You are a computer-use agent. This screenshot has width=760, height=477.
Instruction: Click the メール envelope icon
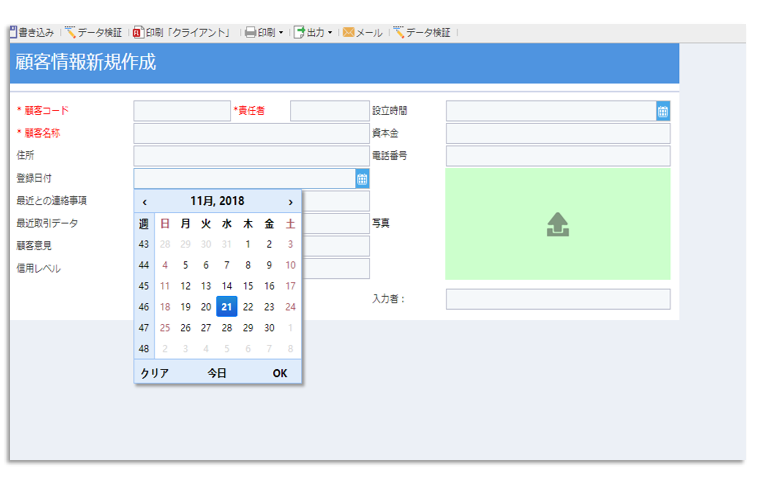tap(348, 32)
